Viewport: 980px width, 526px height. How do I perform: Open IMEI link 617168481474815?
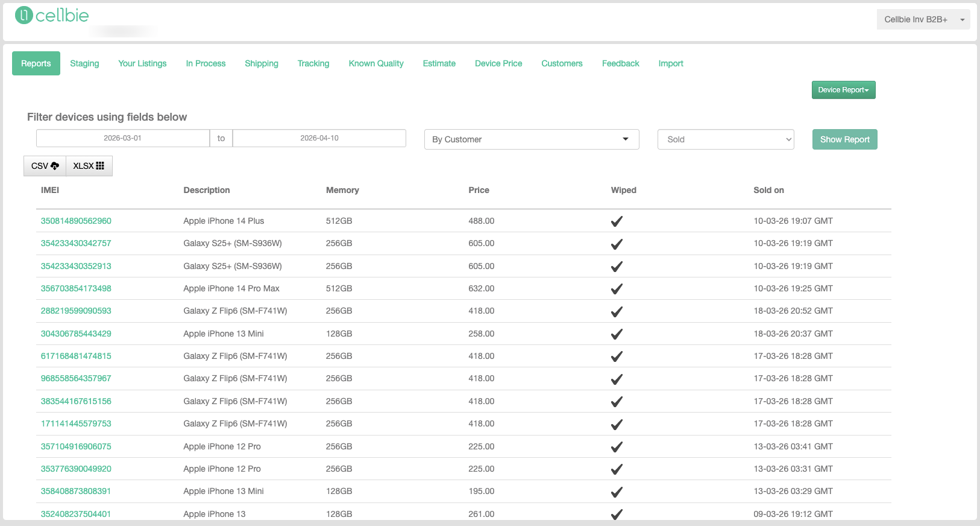pyautogui.click(x=76, y=356)
